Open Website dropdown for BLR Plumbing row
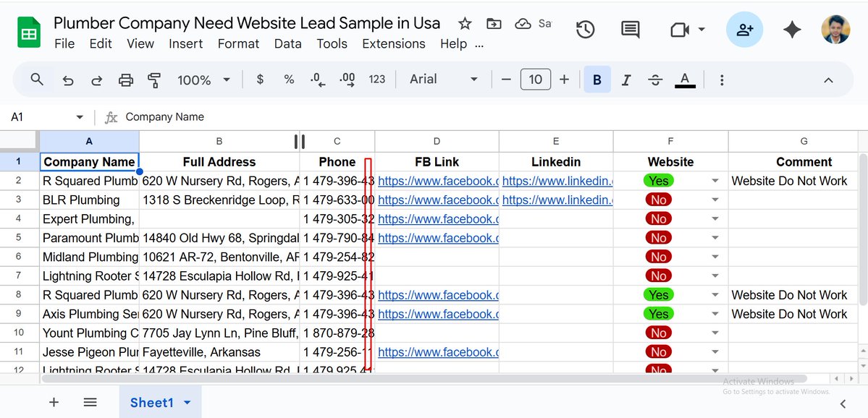 715,200
